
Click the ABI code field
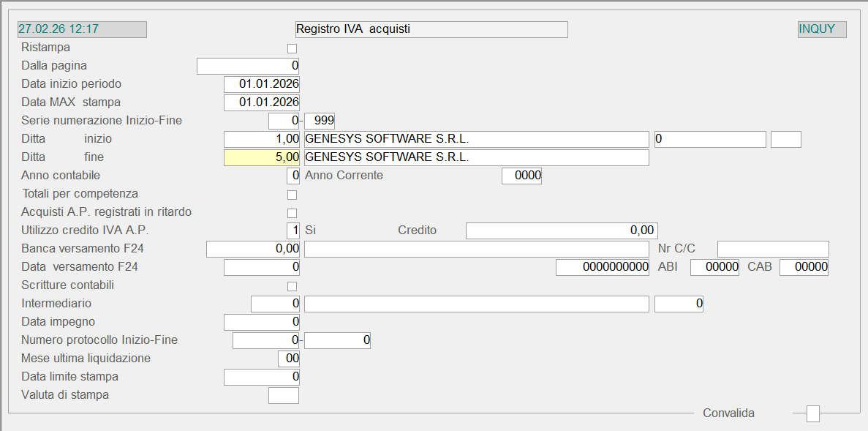(714, 267)
